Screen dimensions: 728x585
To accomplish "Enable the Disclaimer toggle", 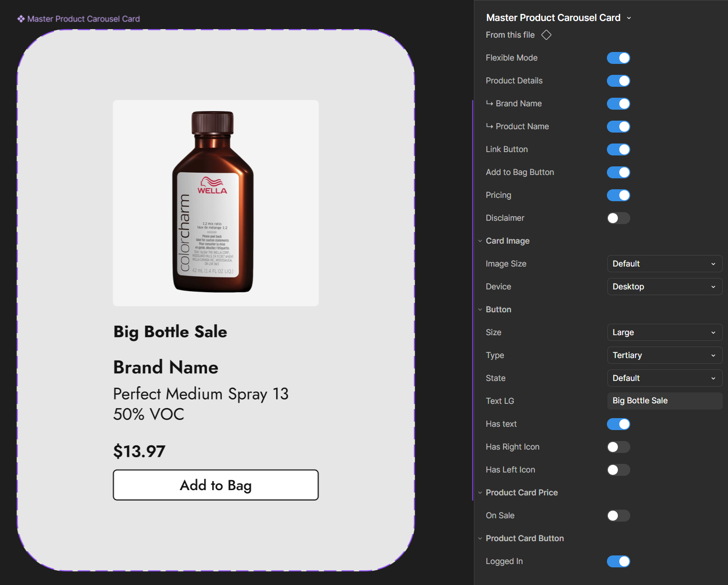I will point(618,218).
